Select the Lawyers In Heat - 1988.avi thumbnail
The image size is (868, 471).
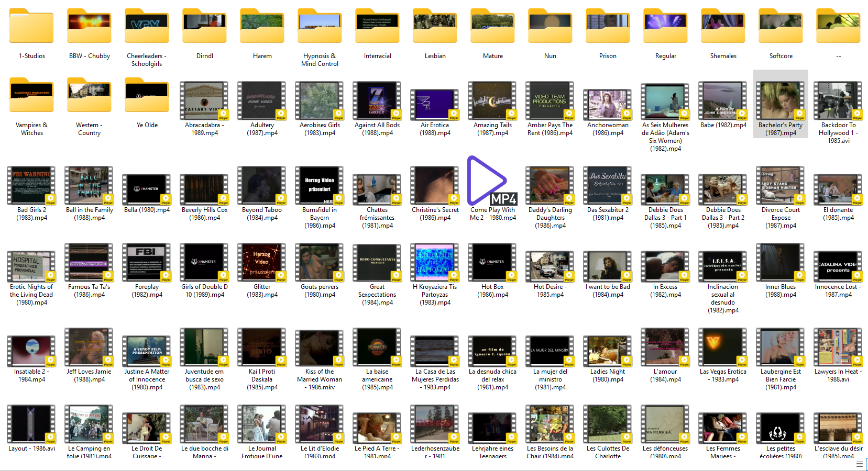point(838,347)
